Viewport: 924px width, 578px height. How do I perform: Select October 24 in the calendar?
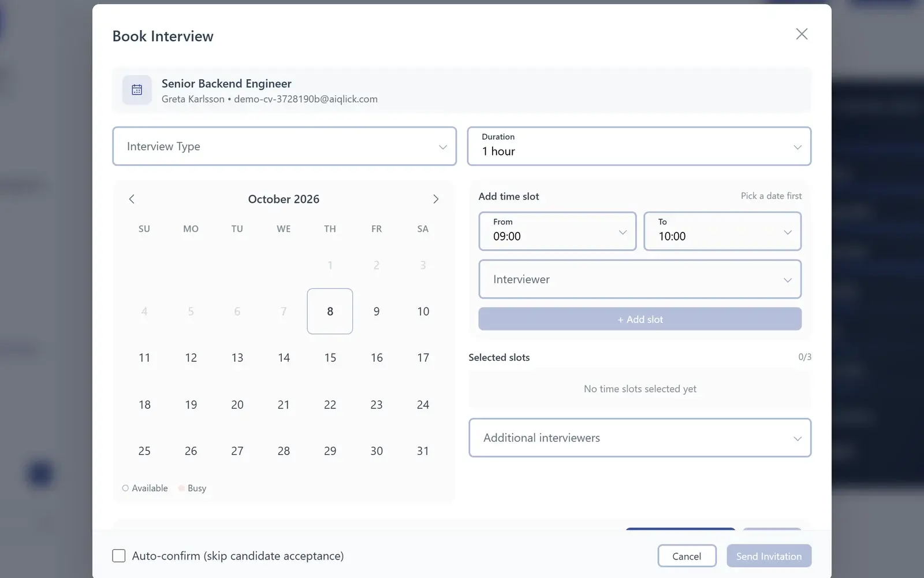(423, 405)
